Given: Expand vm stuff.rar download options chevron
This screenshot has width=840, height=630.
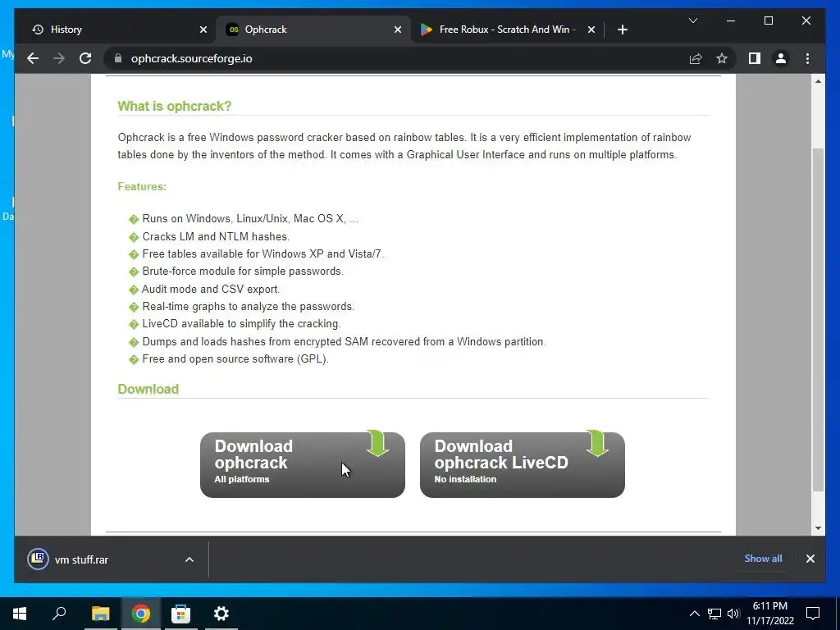Looking at the screenshot, I should [x=189, y=559].
